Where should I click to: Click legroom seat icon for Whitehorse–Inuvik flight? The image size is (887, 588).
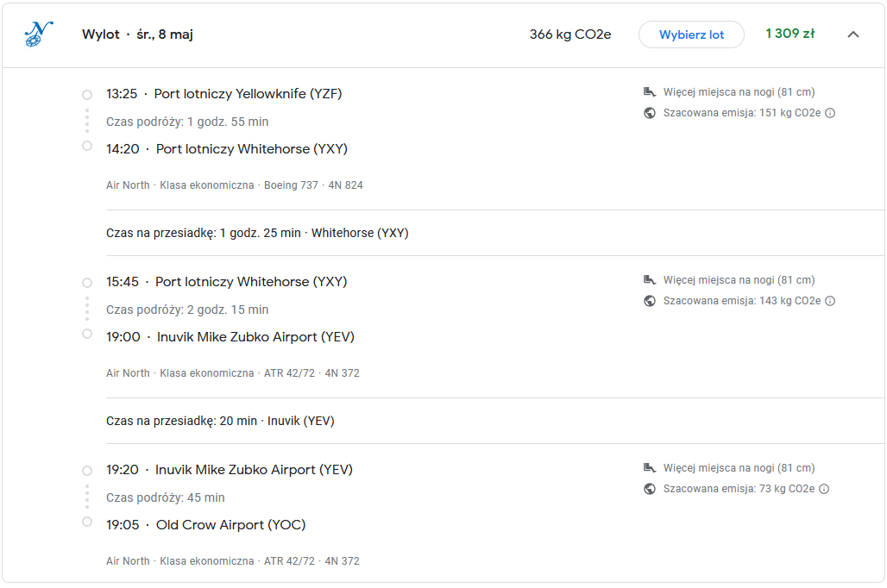click(x=650, y=280)
